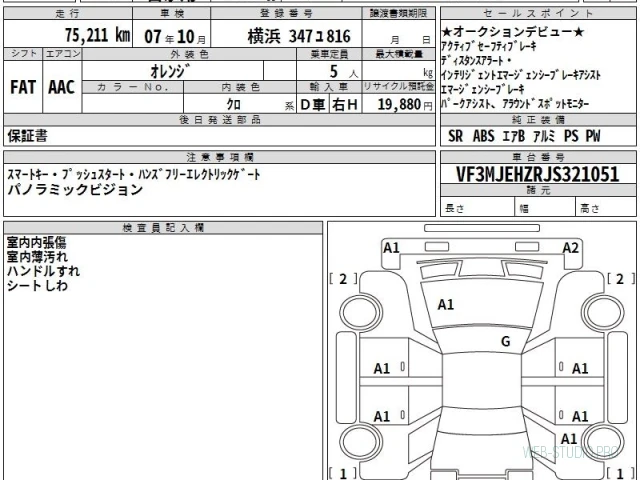
Task: Select seating capacity 5人
Action: [343, 72]
